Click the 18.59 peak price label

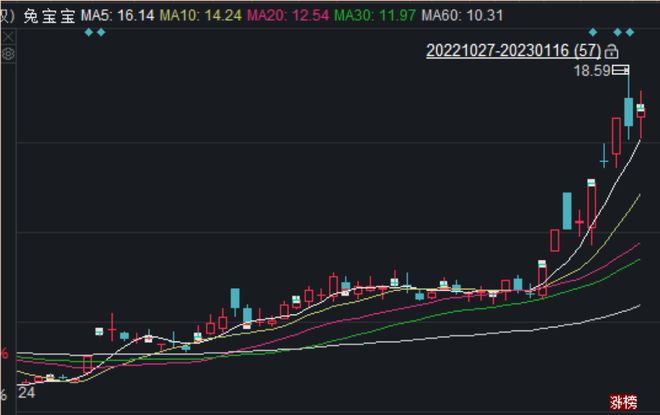(x=590, y=71)
